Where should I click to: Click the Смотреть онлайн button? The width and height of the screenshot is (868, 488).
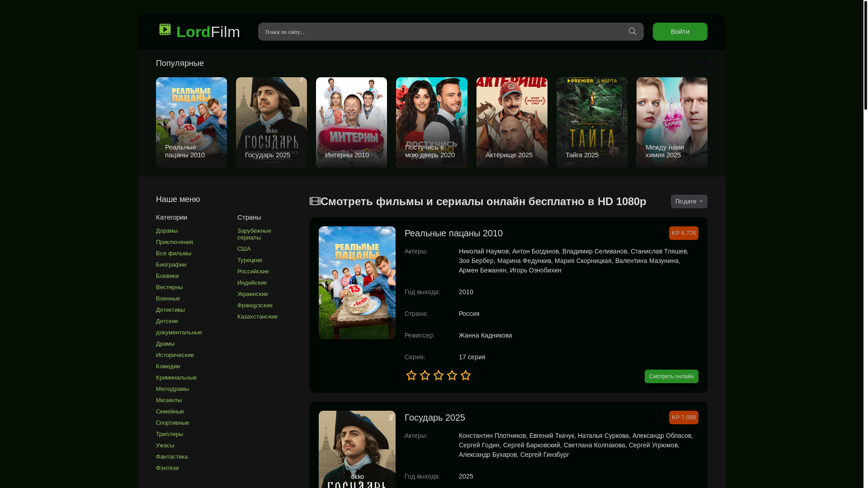tap(671, 376)
